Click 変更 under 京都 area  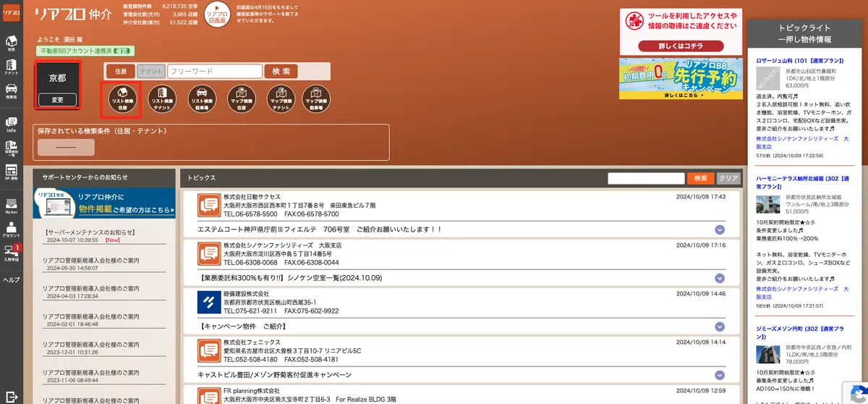click(x=57, y=99)
